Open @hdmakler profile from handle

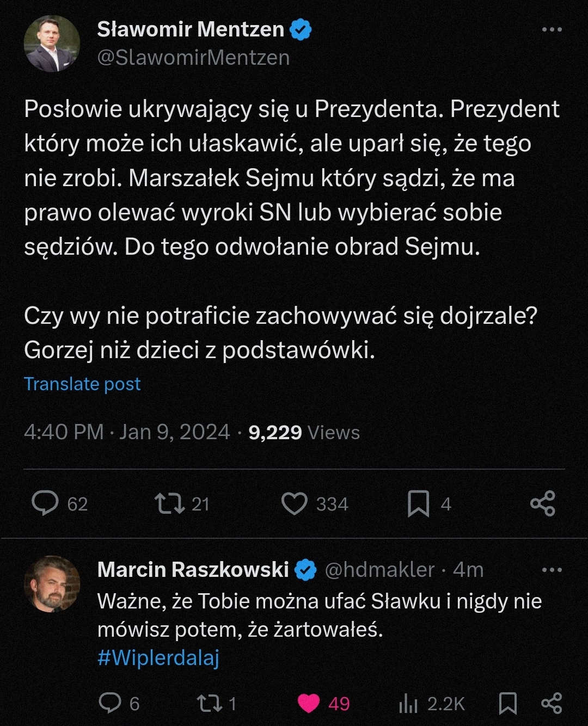pyautogui.click(x=379, y=570)
